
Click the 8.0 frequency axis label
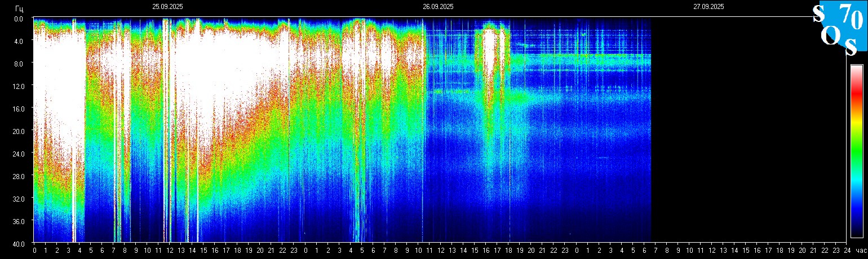click(18, 64)
